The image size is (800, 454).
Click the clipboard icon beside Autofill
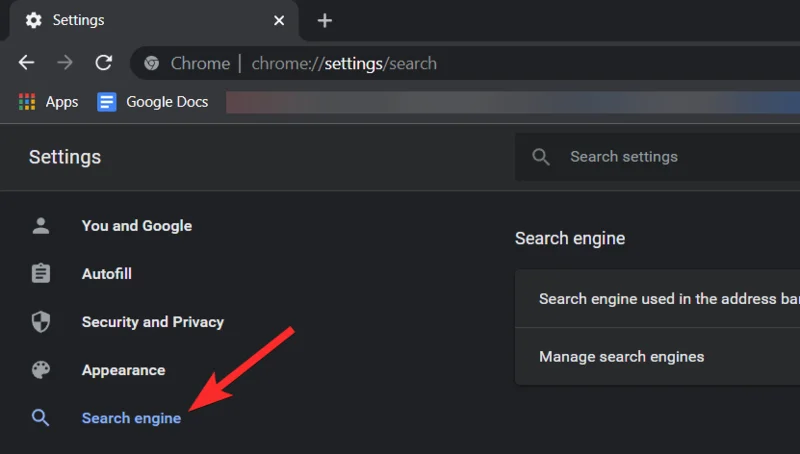coord(41,273)
